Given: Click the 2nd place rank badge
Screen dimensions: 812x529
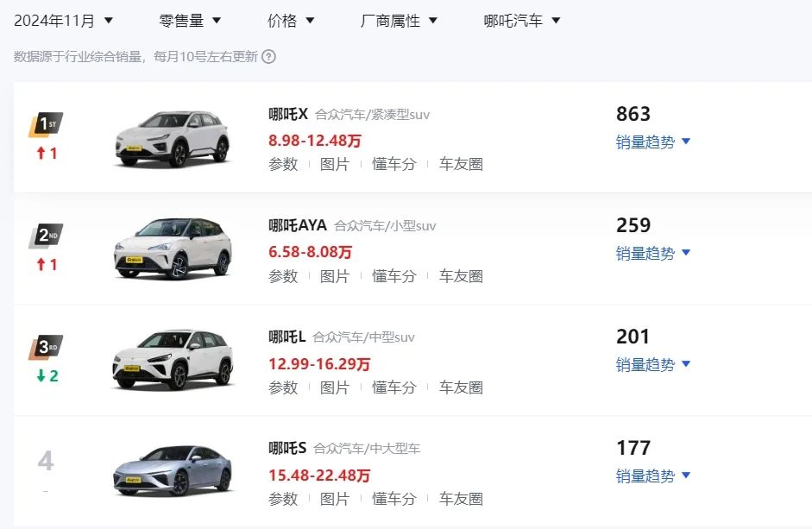Looking at the screenshot, I should (x=45, y=236).
